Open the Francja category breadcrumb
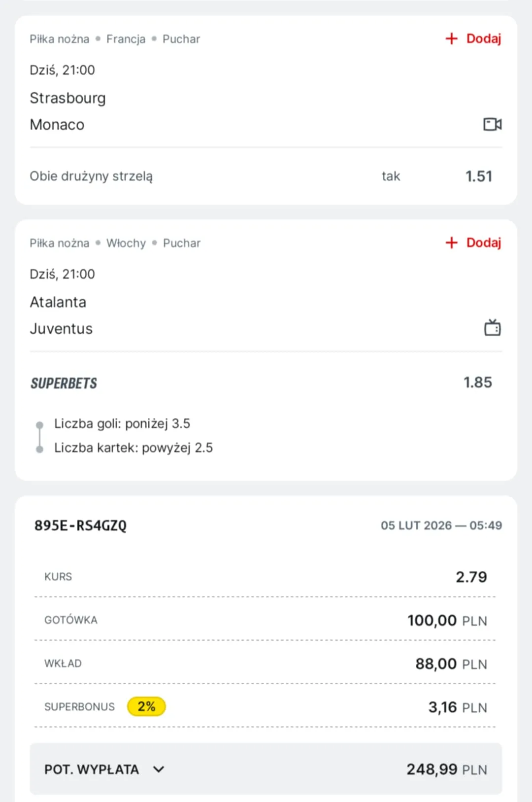Viewport: 532px width, 802px height. (x=126, y=39)
